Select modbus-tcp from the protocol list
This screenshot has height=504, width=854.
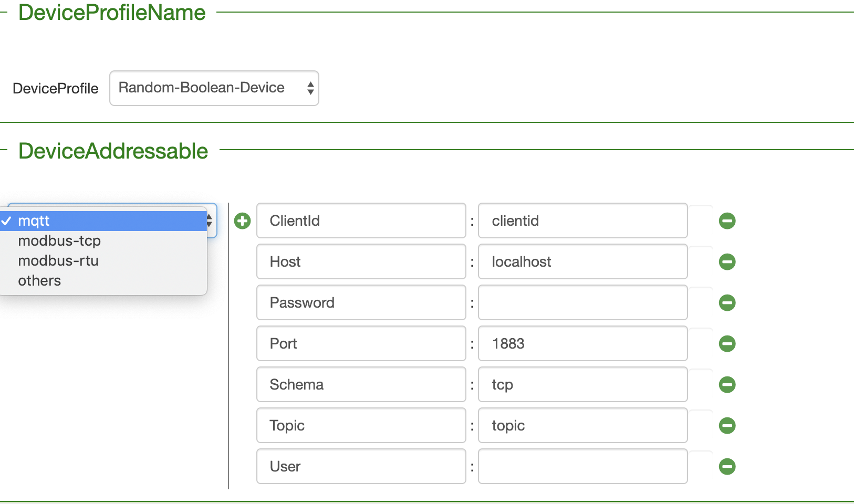tap(59, 240)
